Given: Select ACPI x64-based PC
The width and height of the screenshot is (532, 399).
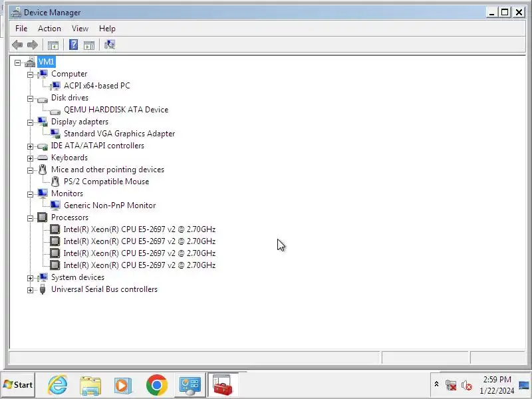Looking at the screenshot, I should point(96,86).
